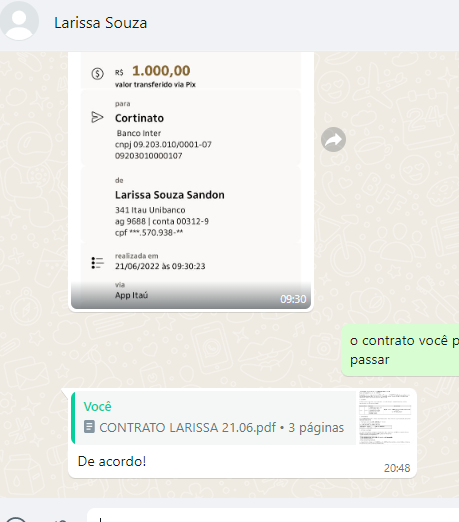Click the App Itaú text in the receipt
This screenshot has height=522, width=459.
click(x=131, y=295)
